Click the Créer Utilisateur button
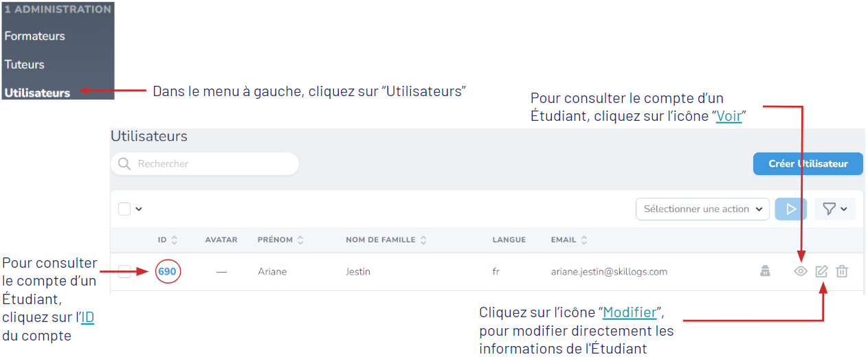Screen dimensions: 868x357 pos(808,164)
